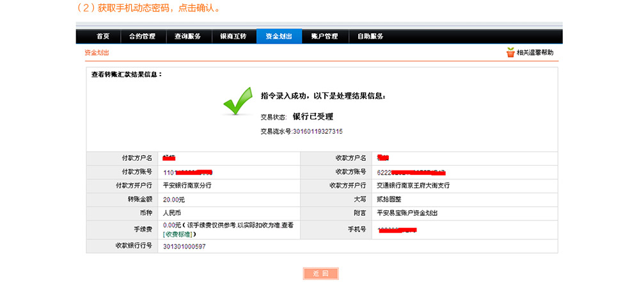The image size is (644, 285).
Task: Click the 收款银行行号 label
Action: click(x=134, y=246)
